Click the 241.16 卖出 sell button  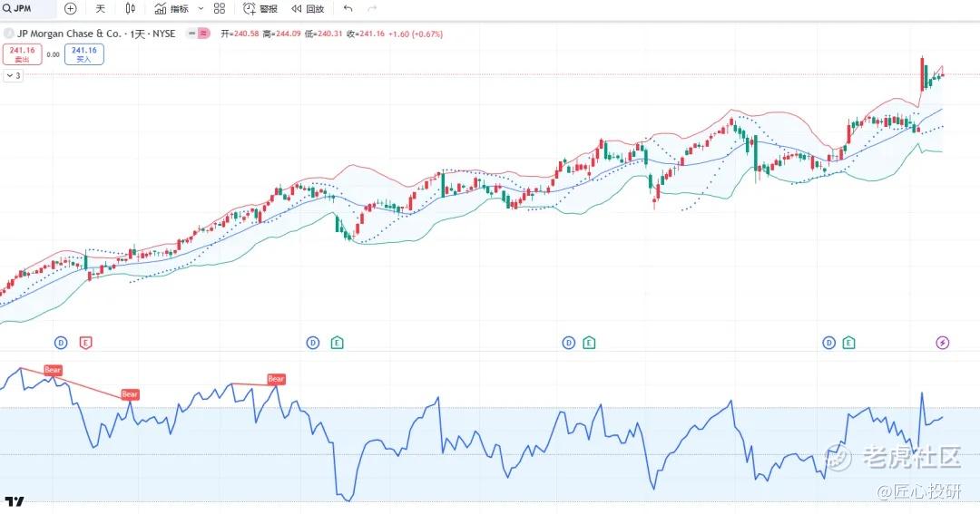[22, 54]
